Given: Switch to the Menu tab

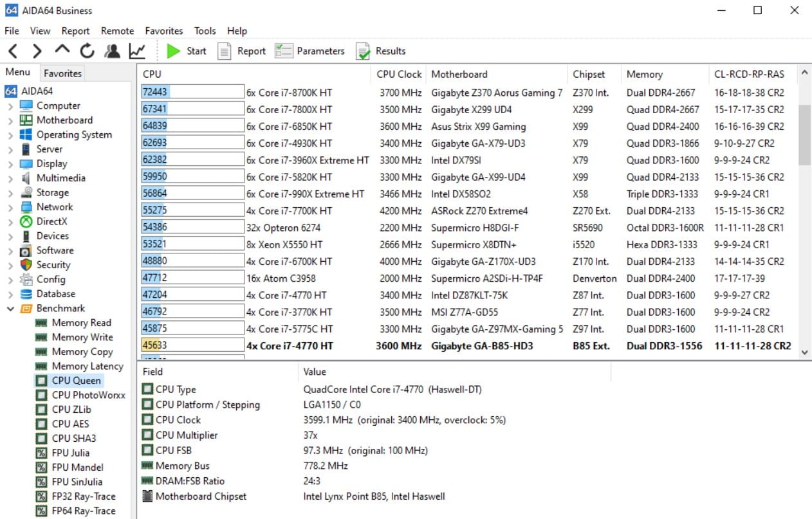Looking at the screenshot, I should (18, 72).
